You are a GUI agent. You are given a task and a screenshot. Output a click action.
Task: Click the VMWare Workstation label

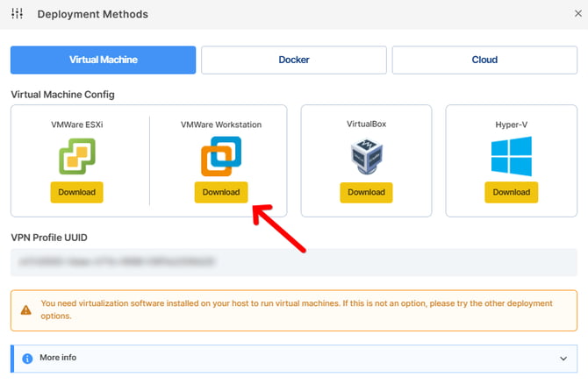click(221, 124)
